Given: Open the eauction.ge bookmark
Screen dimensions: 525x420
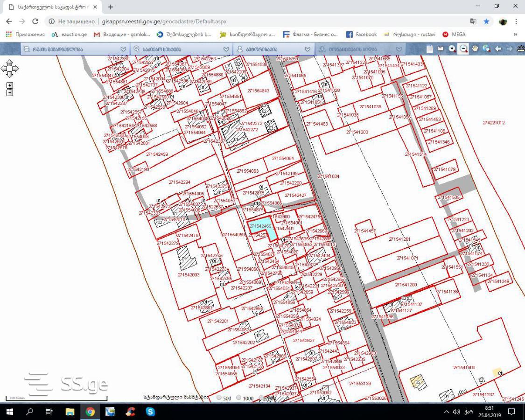Looking at the screenshot, I should tap(69, 34).
